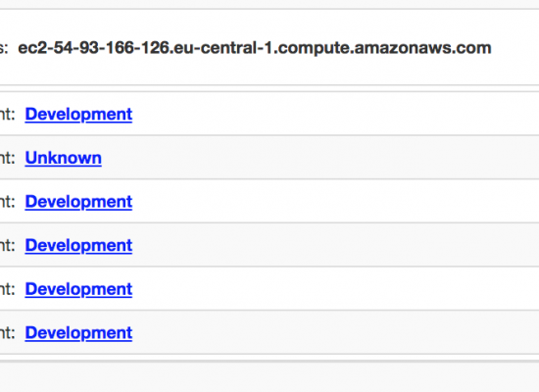
Task: Click empty space in the last Development row
Action: click(x=335, y=332)
